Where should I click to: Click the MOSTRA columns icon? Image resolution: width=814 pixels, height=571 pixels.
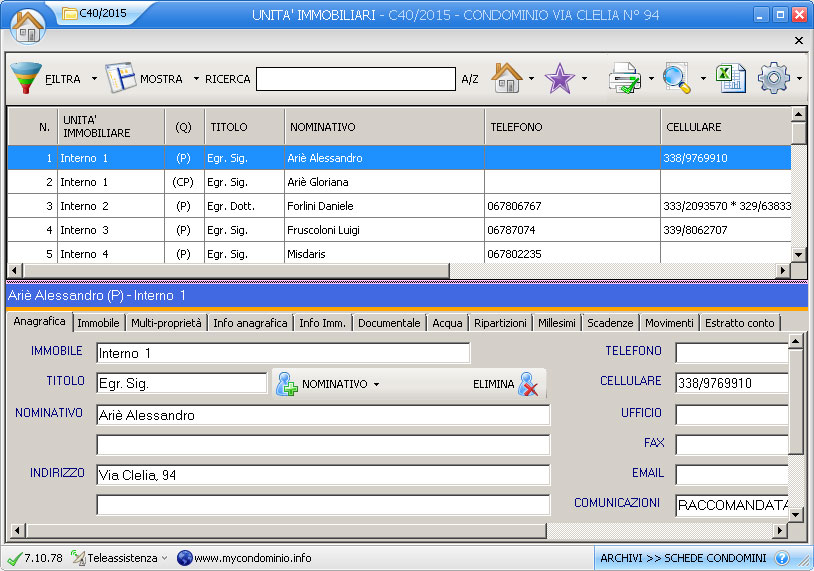[120, 78]
